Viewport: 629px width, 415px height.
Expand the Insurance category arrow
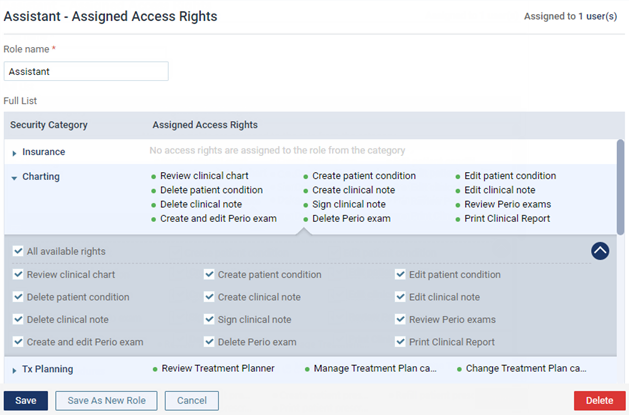[x=14, y=153]
